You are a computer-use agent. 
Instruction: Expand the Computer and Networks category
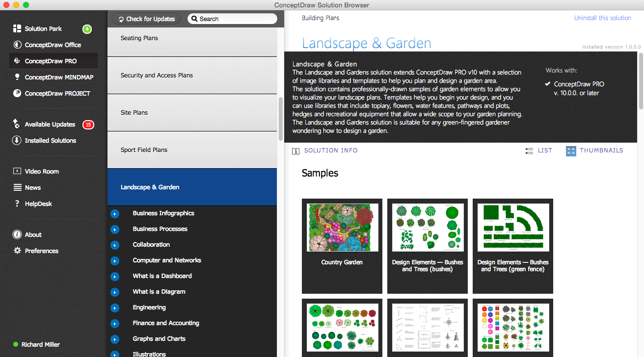click(x=115, y=261)
